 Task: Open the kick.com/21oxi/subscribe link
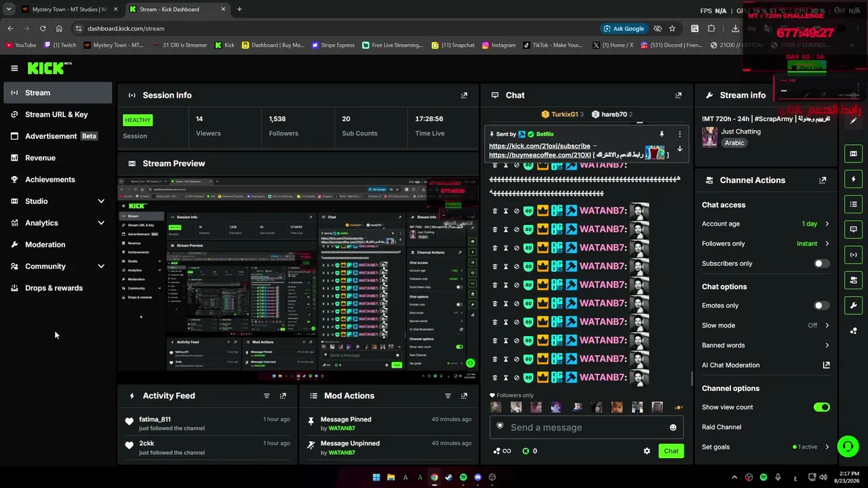click(539, 146)
